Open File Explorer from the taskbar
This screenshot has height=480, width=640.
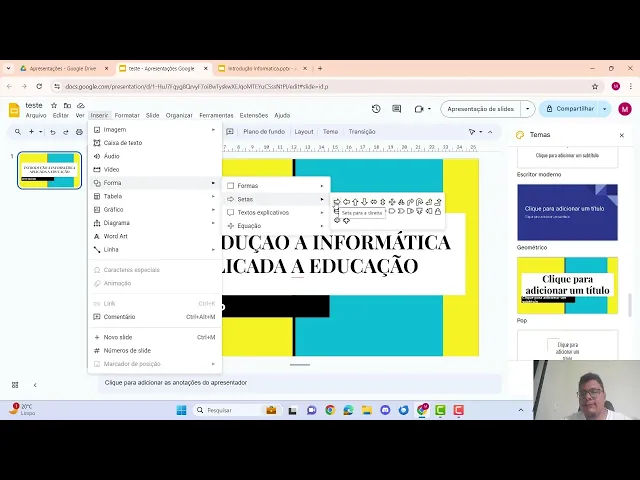tap(367, 410)
